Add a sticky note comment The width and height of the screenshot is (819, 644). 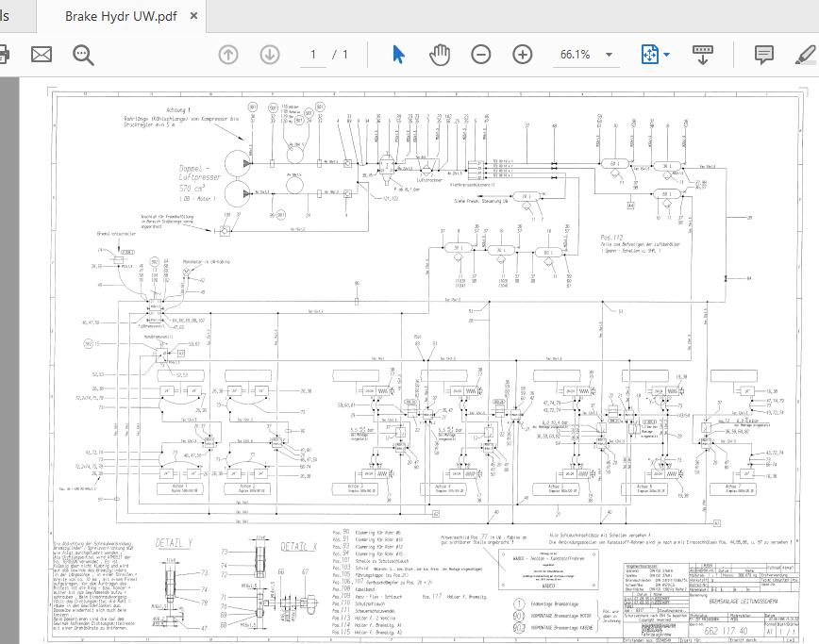click(764, 54)
